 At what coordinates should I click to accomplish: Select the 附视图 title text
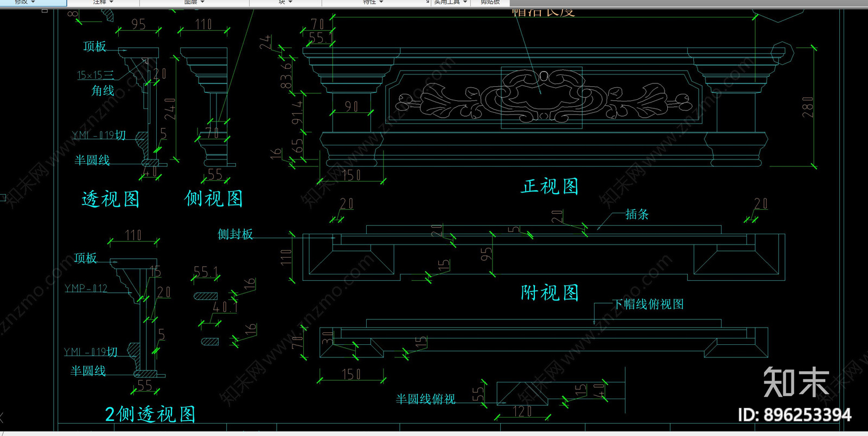tap(550, 292)
